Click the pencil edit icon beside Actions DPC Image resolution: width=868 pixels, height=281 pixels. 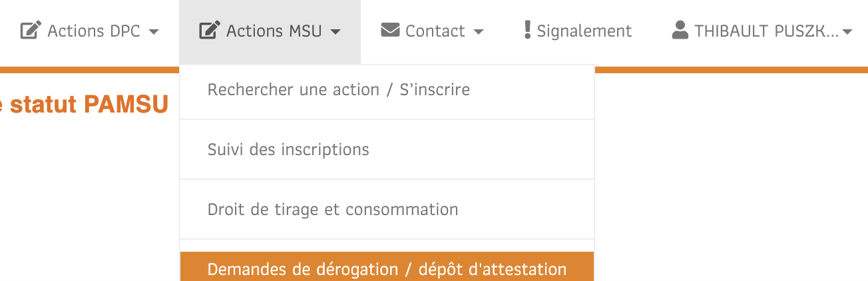point(31,31)
